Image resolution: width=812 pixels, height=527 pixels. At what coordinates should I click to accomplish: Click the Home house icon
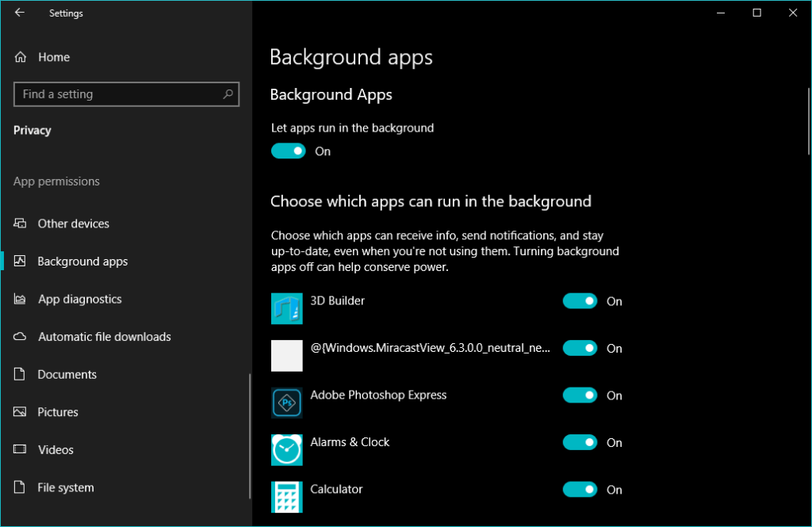[x=21, y=57]
